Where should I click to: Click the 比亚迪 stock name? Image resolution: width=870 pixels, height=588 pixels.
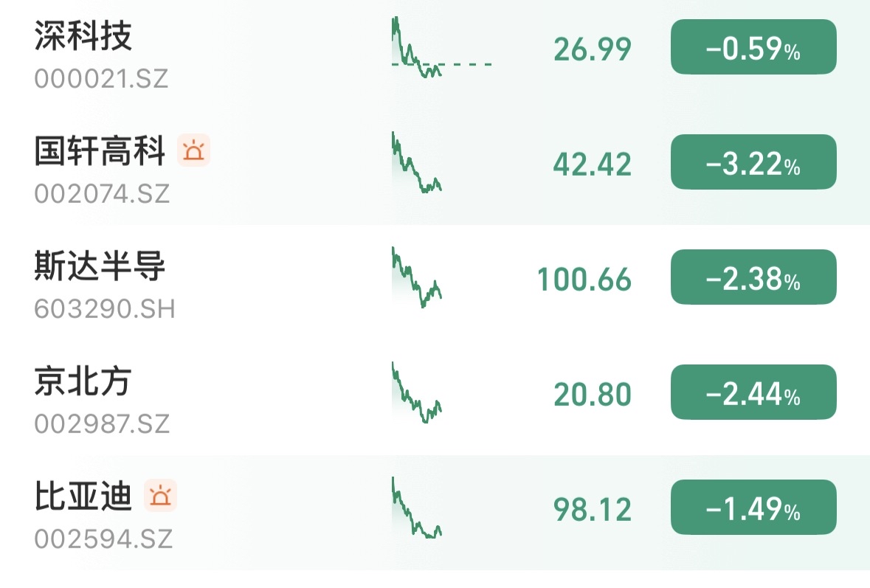click(83, 497)
